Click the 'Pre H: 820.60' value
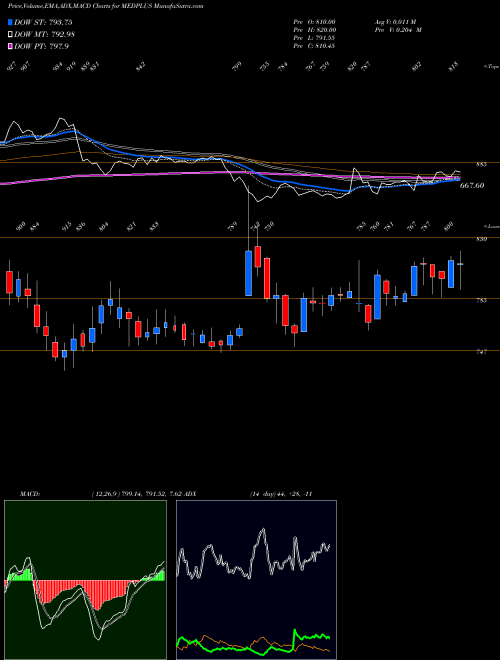The width and height of the screenshot is (500, 660). pyautogui.click(x=314, y=30)
